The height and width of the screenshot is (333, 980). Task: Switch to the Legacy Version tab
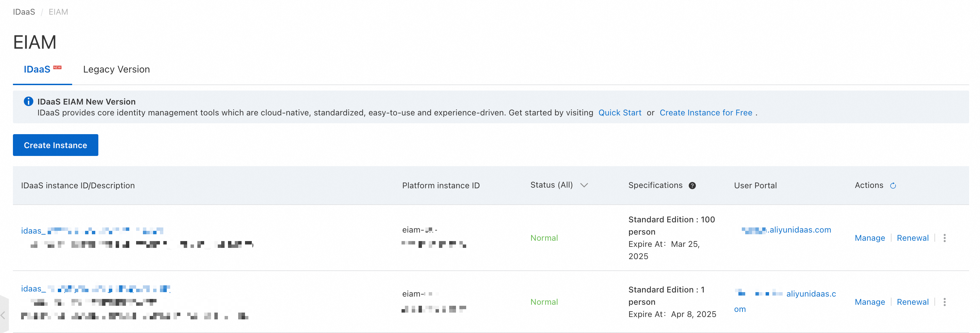coord(116,69)
